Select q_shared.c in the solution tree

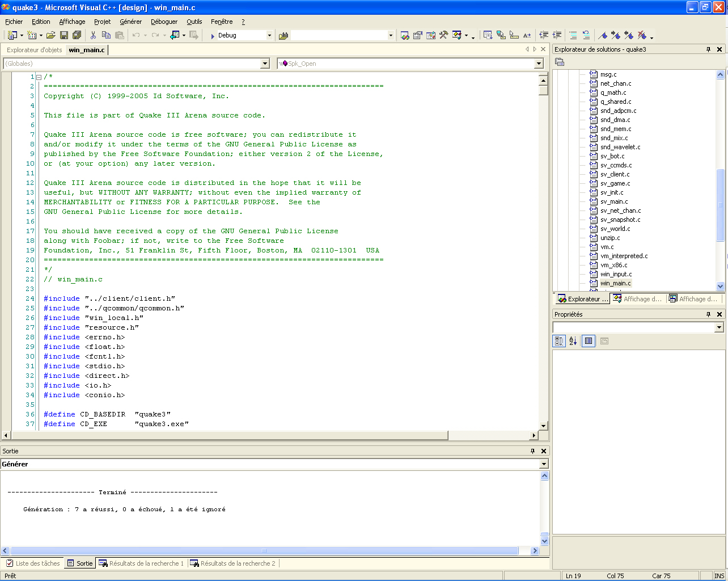[616, 102]
